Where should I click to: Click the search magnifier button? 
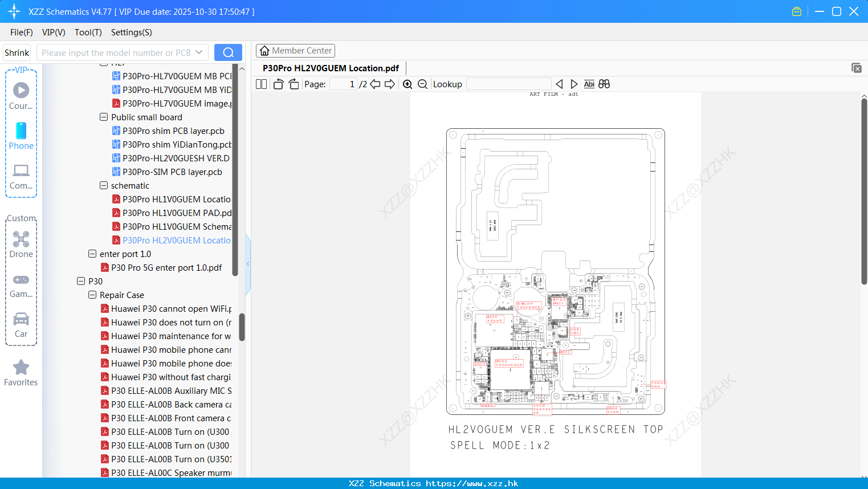click(x=228, y=52)
